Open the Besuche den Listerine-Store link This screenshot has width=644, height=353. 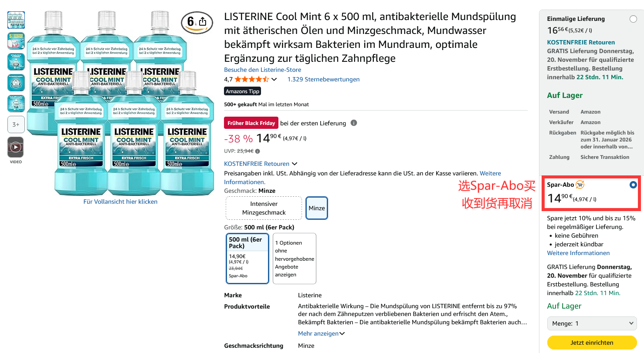(262, 70)
